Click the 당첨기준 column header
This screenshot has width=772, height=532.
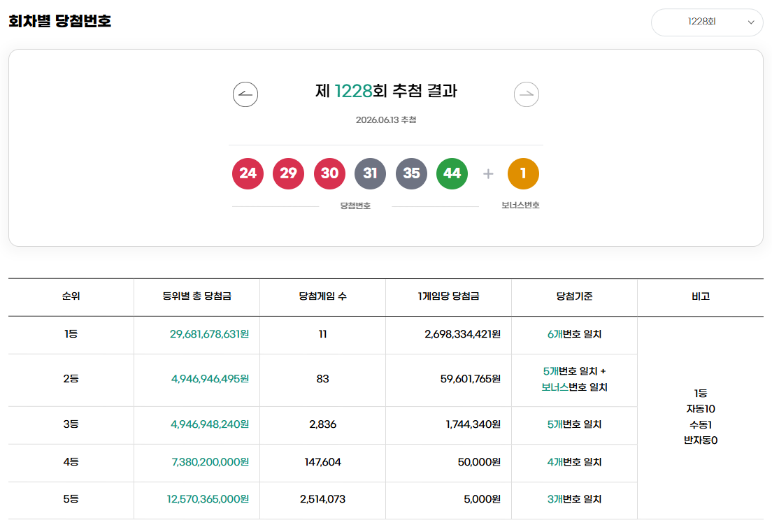pyautogui.click(x=575, y=296)
